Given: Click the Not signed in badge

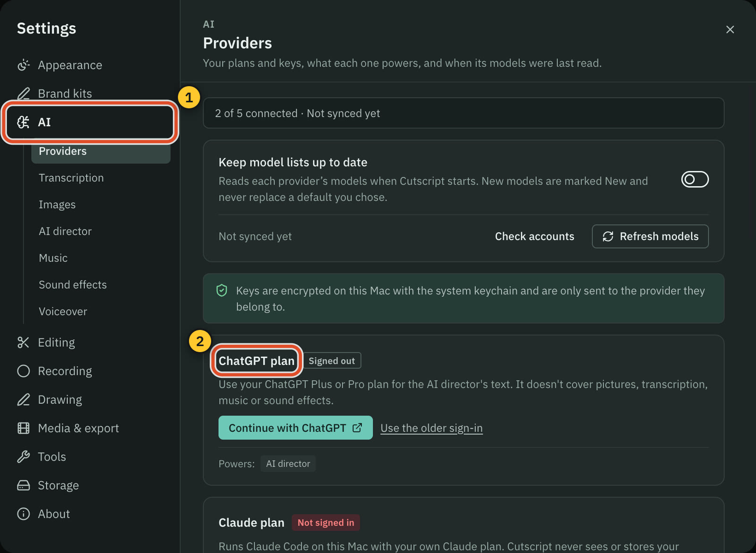Looking at the screenshot, I should [326, 523].
